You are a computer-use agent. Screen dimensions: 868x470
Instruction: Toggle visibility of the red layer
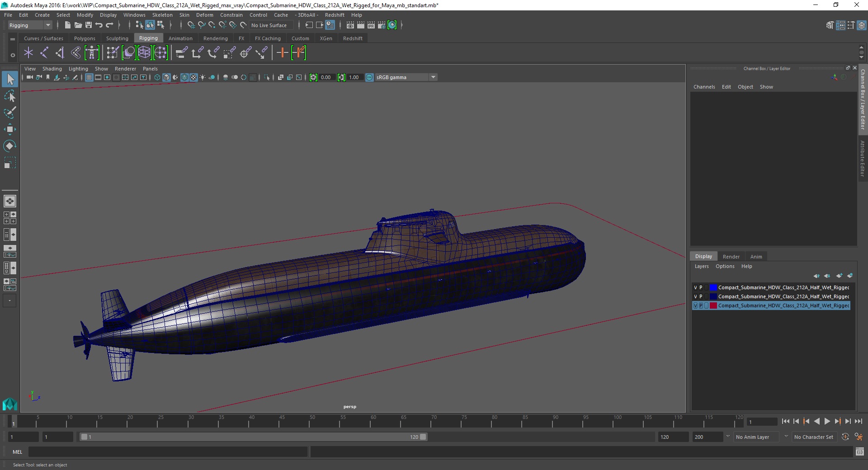[x=695, y=305]
